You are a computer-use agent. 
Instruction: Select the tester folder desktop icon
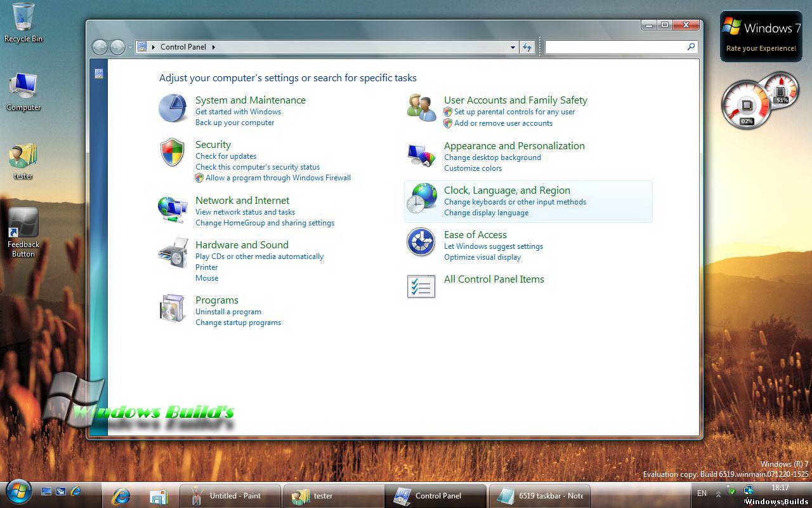point(23,161)
